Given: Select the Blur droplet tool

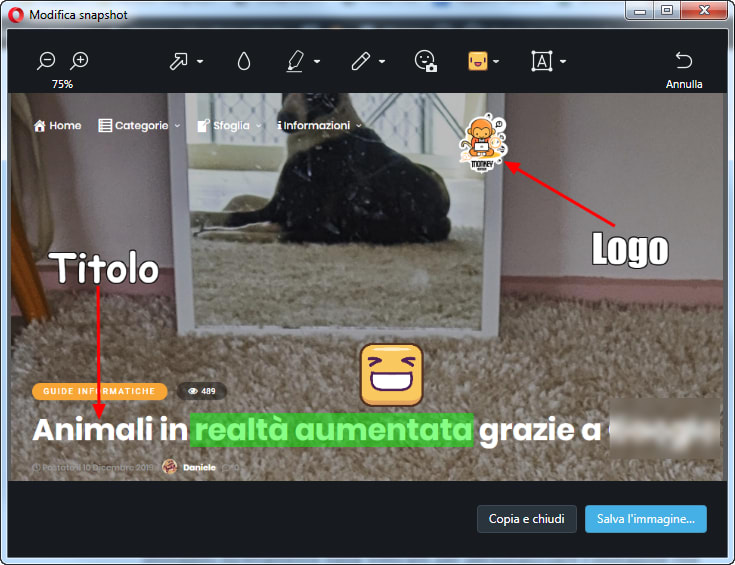Looking at the screenshot, I should pyautogui.click(x=244, y=61).
